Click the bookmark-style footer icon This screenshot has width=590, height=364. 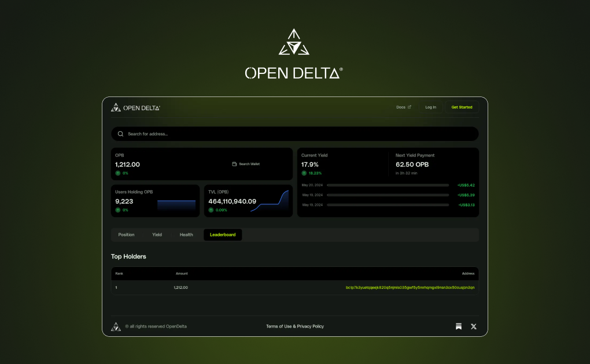pos(459,326)
